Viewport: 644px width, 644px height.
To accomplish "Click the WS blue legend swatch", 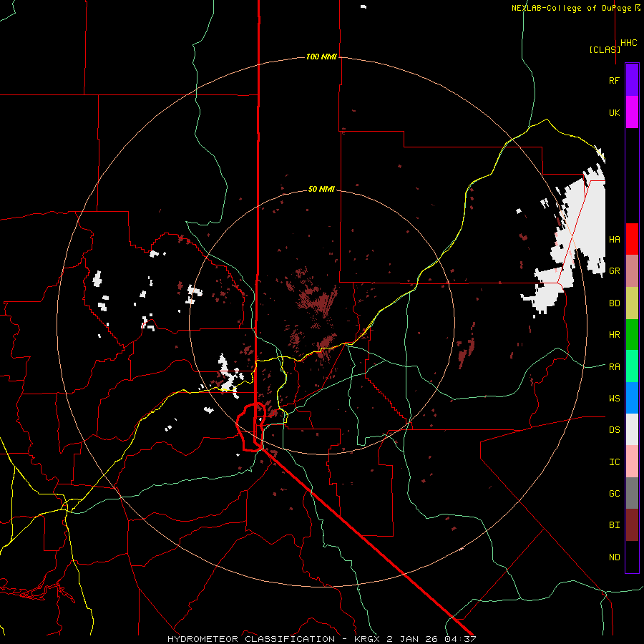I will point(632,398).
